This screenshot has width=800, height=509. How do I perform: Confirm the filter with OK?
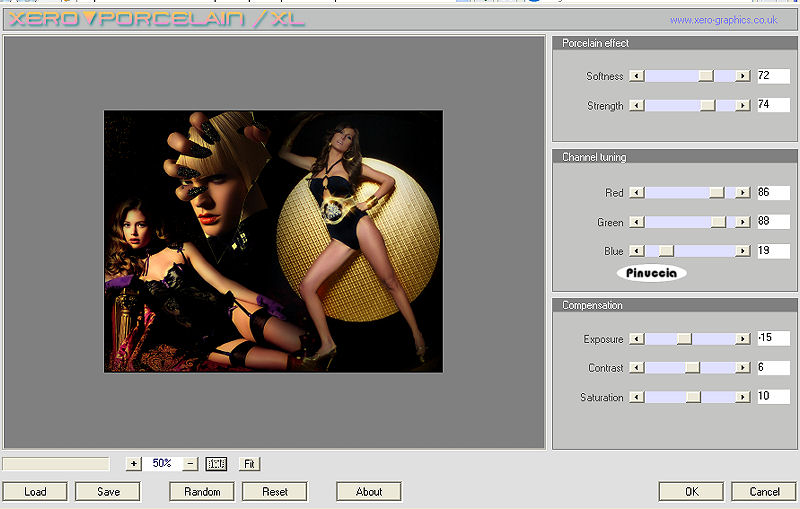(691, 492)
